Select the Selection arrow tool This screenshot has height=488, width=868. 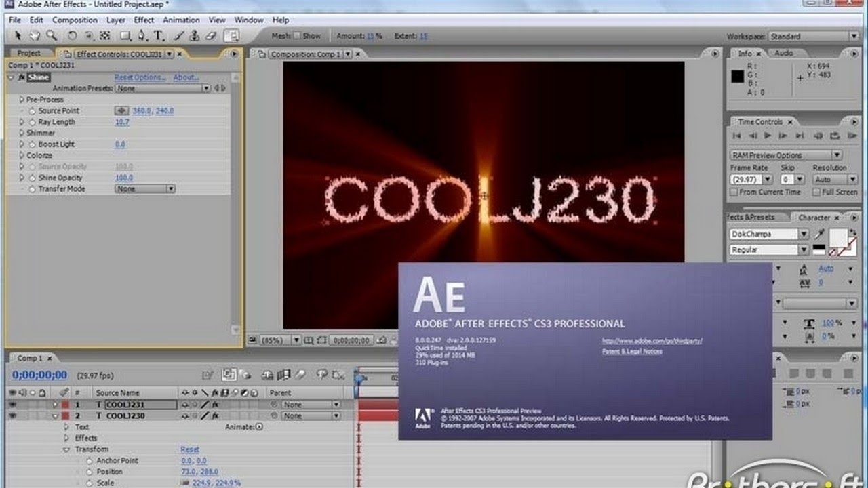pos(18,36)
